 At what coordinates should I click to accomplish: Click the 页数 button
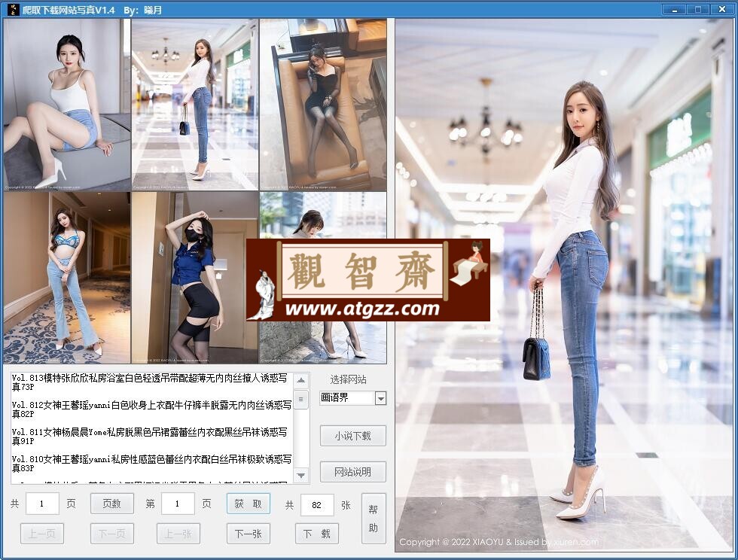[112, 504]
